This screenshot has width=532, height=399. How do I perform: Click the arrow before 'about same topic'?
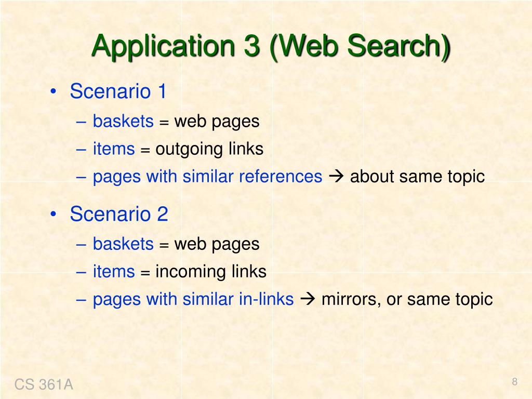point(336,177)
